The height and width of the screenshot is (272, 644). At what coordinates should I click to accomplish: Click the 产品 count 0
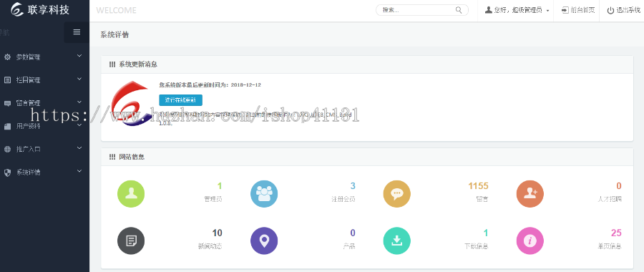(353, 233)
